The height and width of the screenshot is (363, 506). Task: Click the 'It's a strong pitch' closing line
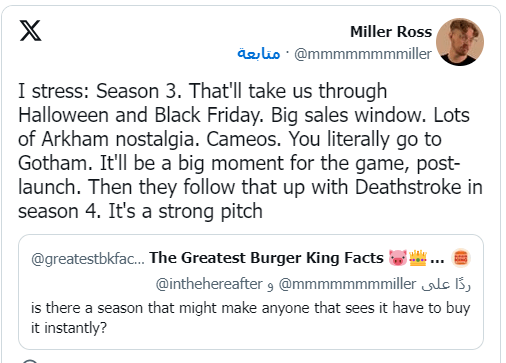(186, 211)
